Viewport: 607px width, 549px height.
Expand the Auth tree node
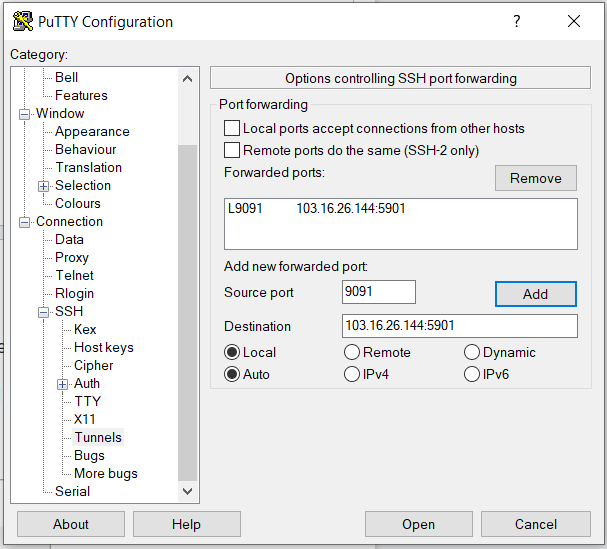click(62, 384)
